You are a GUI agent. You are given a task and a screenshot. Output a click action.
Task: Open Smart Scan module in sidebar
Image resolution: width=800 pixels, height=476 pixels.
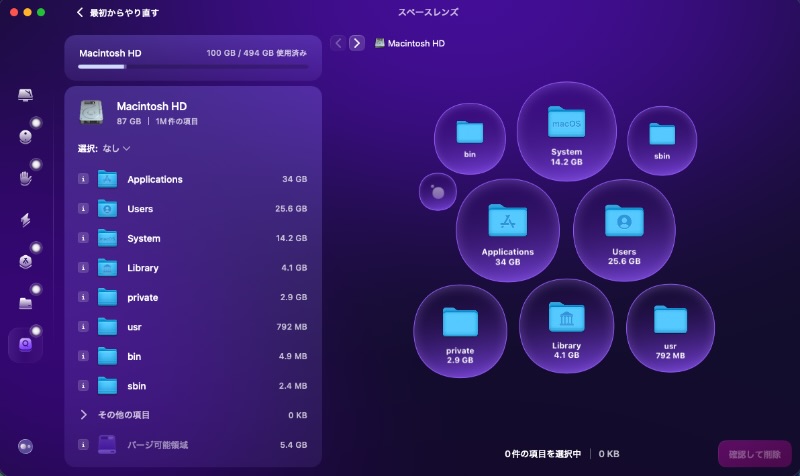(x=25, y=95)
